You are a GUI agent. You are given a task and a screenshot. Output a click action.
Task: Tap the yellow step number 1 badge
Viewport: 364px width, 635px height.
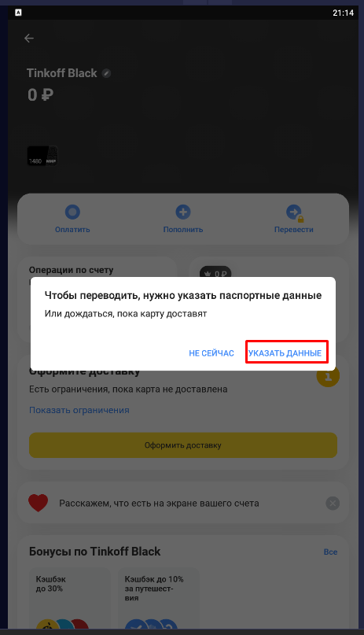point(328,376)
